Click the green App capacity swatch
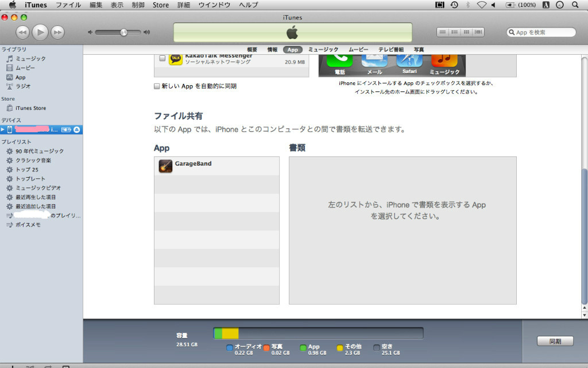 (303, 348)
